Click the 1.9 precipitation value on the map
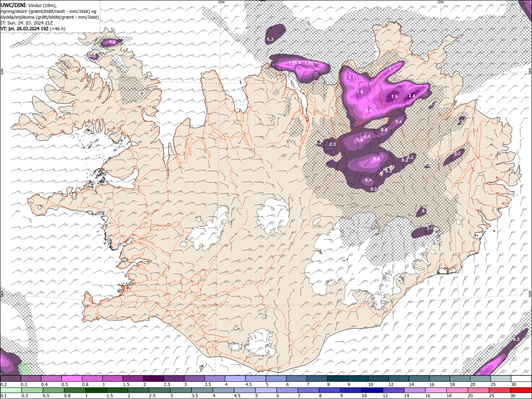The height and width of the screenshot is (399, 532). 395,96
